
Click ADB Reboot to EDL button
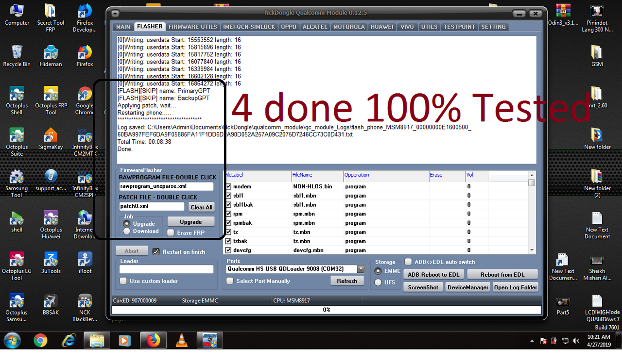433,274
